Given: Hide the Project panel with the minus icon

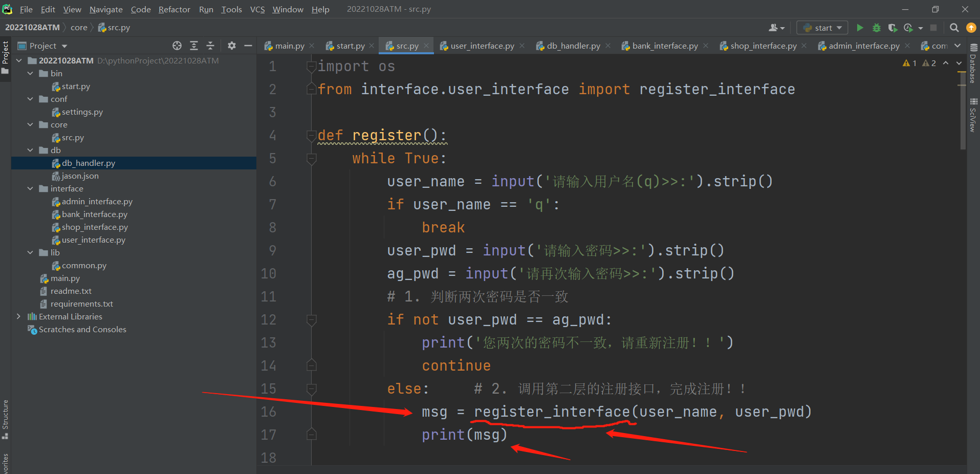Looking at the screenshot, I should point(248,46).
